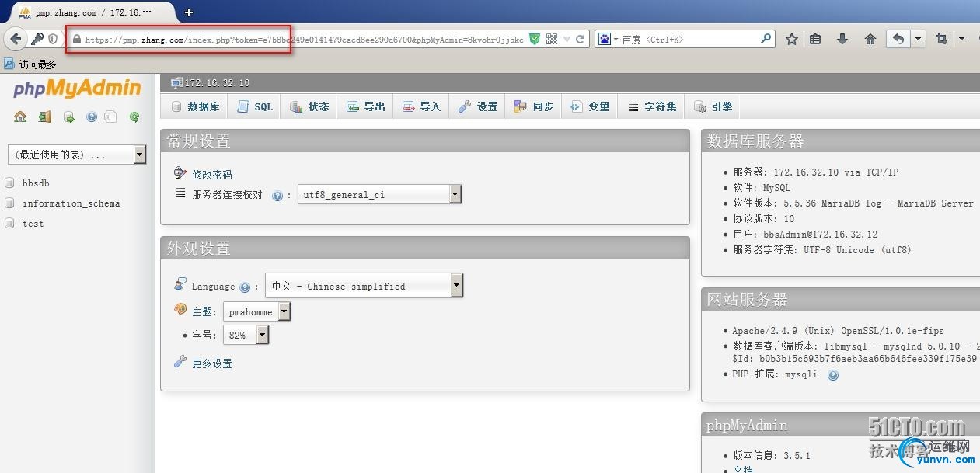Click the browser back arrow button
The width and height of the screenshot is (980, 473).
pyautogui.click(x=16, y=39)
